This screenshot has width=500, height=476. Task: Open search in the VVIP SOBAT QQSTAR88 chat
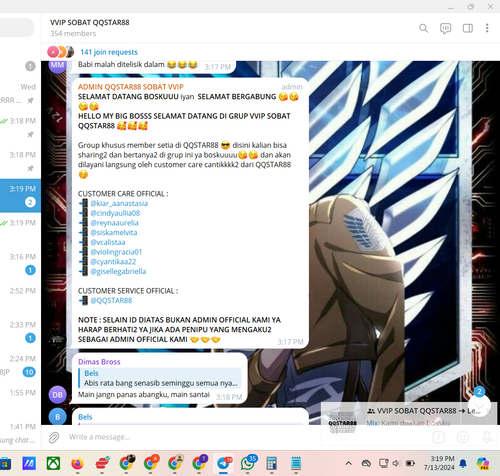click(x=423, y=28)
